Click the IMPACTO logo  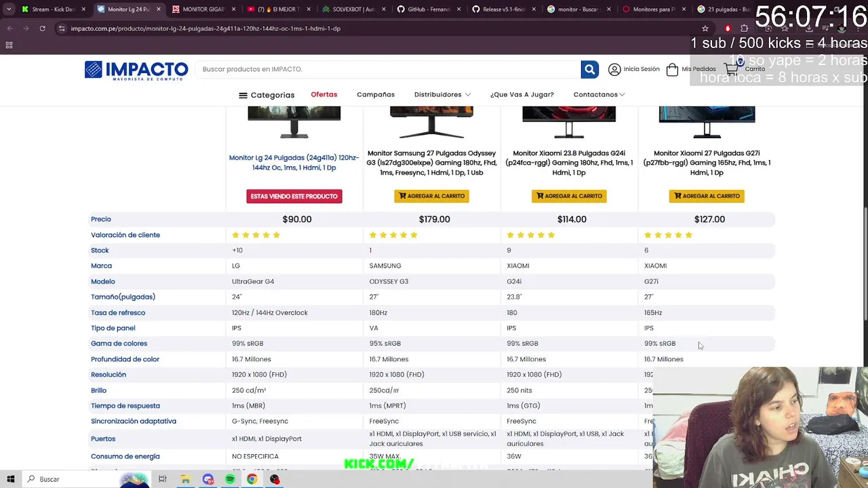click(136, 70)
